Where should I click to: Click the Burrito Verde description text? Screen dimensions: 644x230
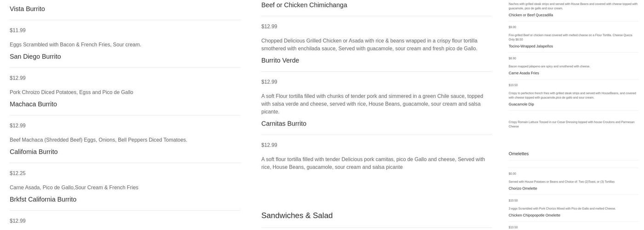pos(372,104)
